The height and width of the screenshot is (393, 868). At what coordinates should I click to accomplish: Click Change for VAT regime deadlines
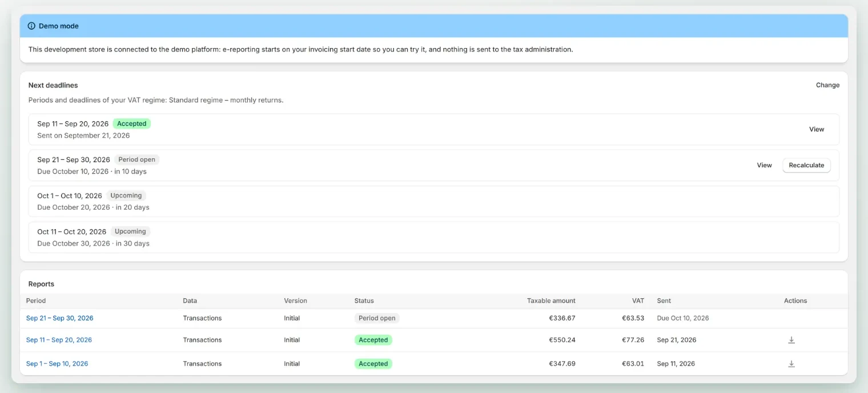click(x=827, y=85)
